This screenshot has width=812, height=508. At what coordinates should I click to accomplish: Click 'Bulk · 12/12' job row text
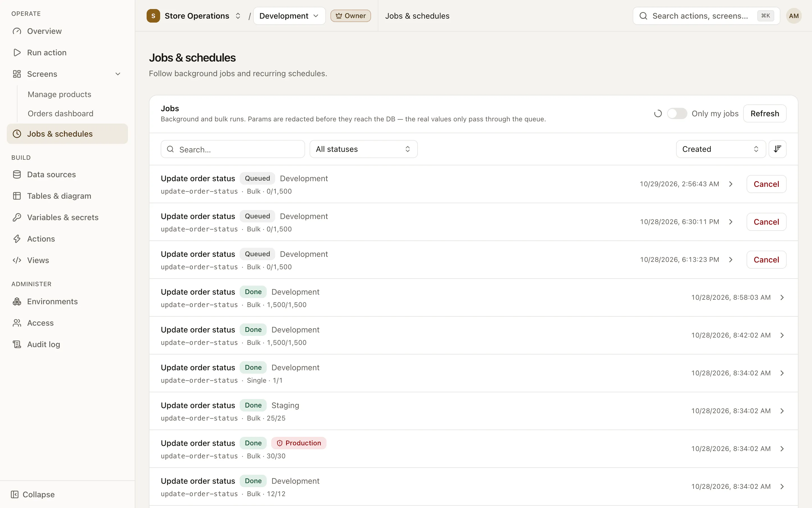pyautogui.click(x=266, y=494)
